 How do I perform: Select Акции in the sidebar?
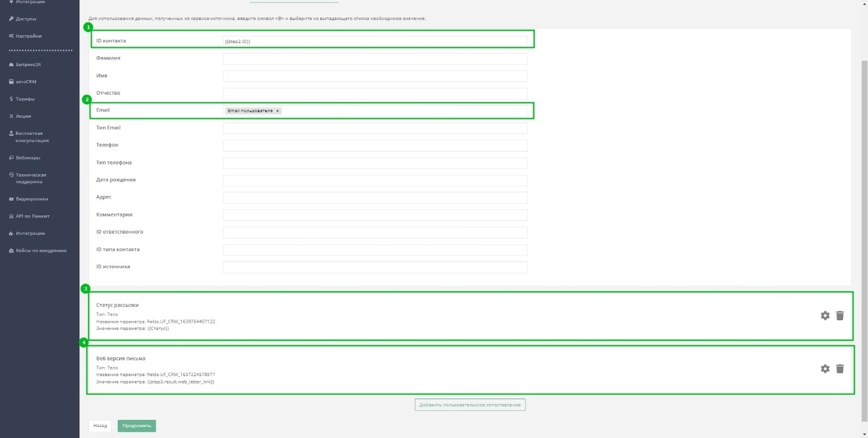coord(23,116)
